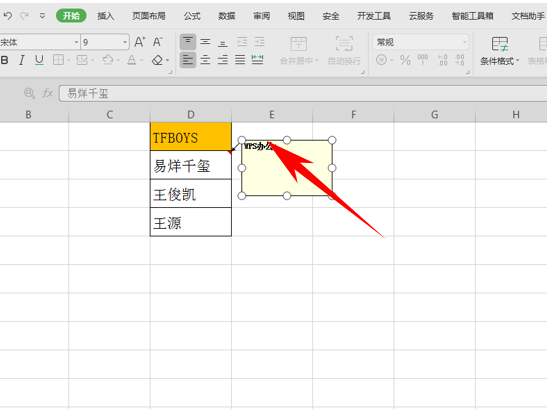Screen dimensions: 547x409
Task: Select column D header
Action: coord(190,114)
